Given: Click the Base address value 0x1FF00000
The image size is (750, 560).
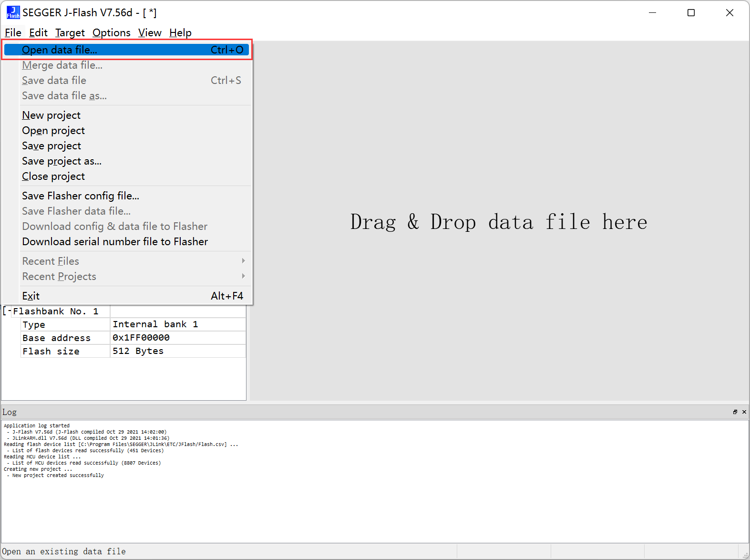Looking at the screenshot, I should click(141, 338).
